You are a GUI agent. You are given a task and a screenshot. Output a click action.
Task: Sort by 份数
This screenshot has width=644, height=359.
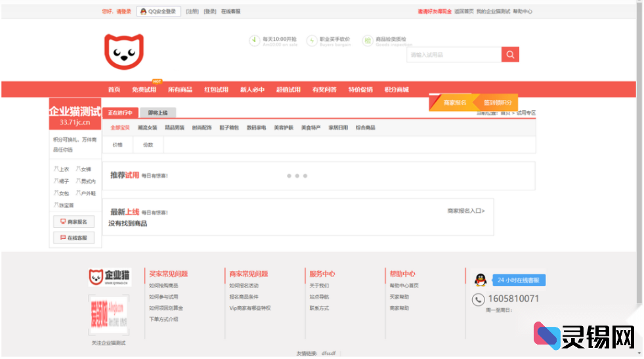(x=148, y=145)
